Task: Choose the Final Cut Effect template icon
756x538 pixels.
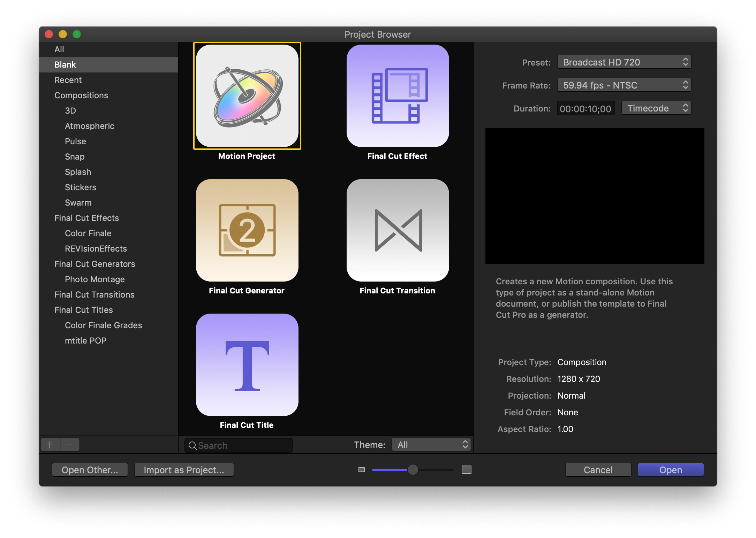Action: 398,96
